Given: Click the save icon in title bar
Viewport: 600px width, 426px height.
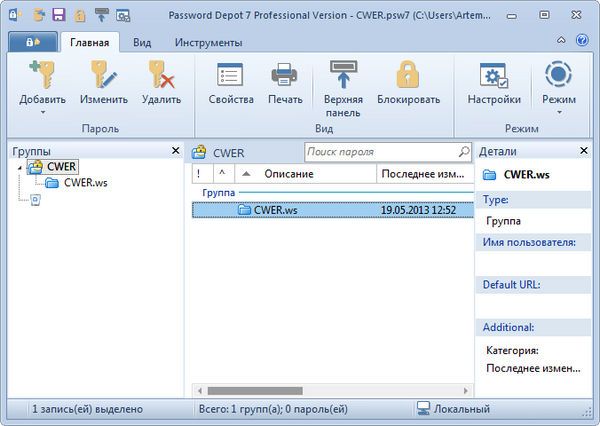Looking at the screenshot, I should pos(59,15).
